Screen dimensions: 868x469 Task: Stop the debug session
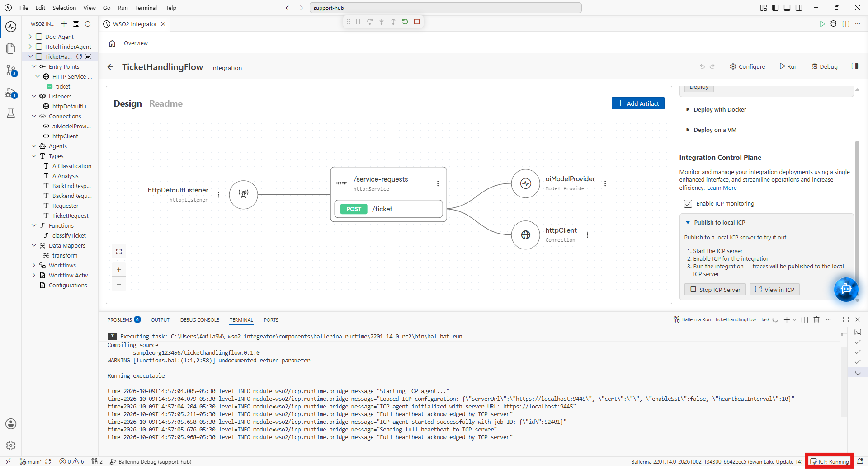[x=417, y=22]
